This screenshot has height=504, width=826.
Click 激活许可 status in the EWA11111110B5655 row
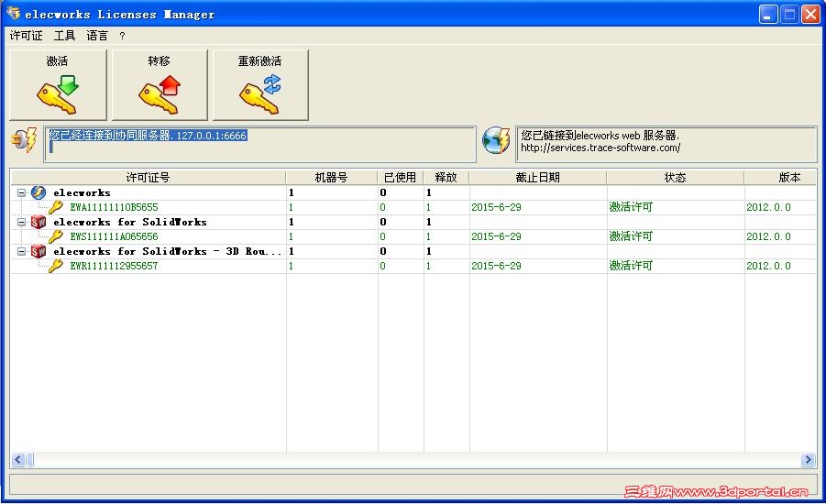click(631, 207)
